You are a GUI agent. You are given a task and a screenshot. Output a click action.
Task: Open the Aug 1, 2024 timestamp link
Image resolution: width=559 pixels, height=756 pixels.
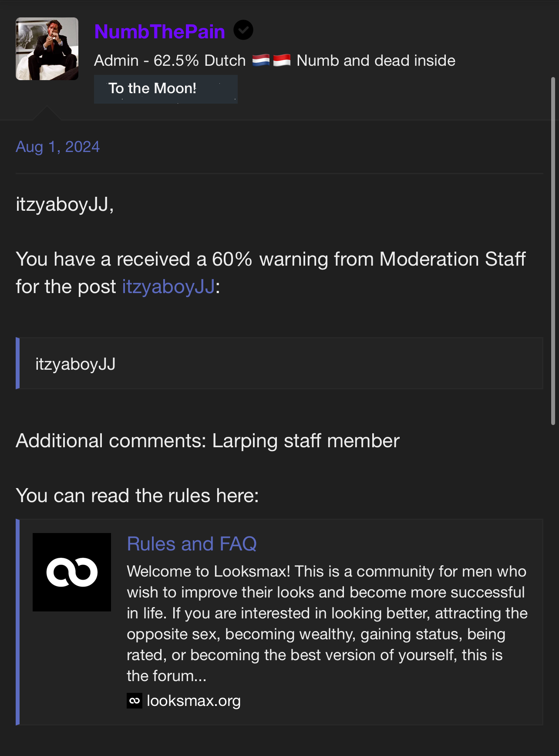(x=57, y=147)
